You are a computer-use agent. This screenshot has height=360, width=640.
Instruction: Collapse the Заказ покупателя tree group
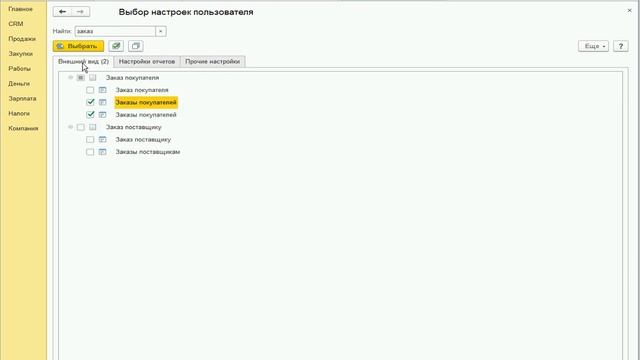coord(71,78)
